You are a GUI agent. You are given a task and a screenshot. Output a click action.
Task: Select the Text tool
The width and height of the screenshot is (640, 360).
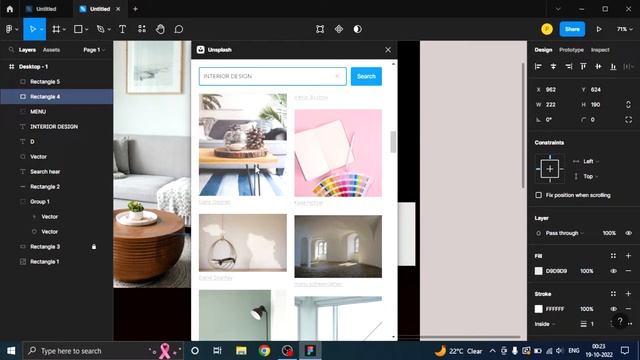click(122, 29)
